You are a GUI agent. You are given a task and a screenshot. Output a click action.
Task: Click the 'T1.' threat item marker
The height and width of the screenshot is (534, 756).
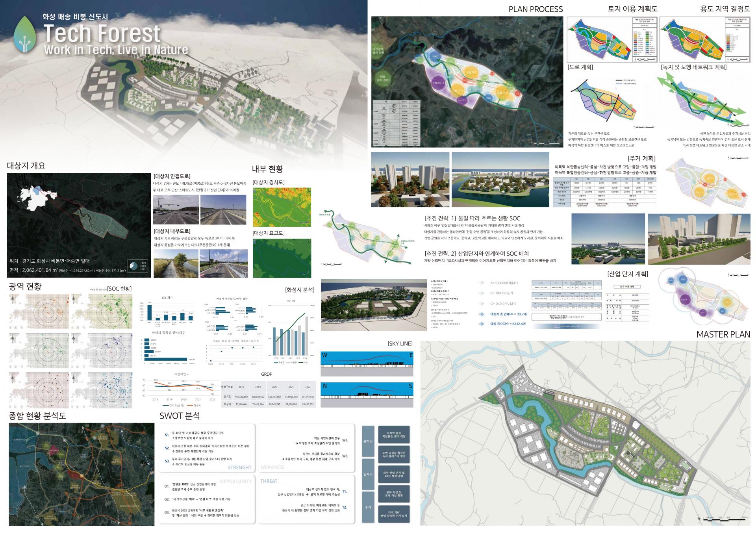coord(345,491)
